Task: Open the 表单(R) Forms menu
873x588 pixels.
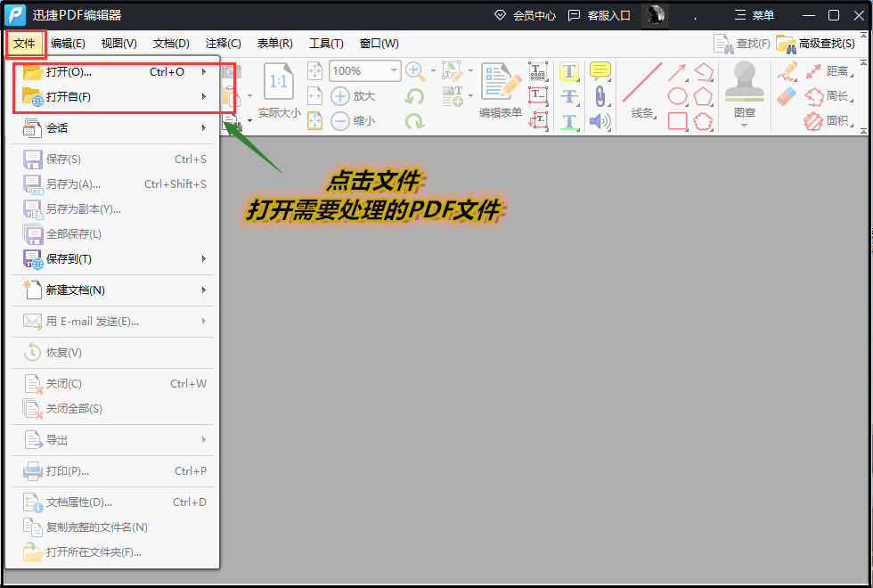Action: (x=275, y=44)
